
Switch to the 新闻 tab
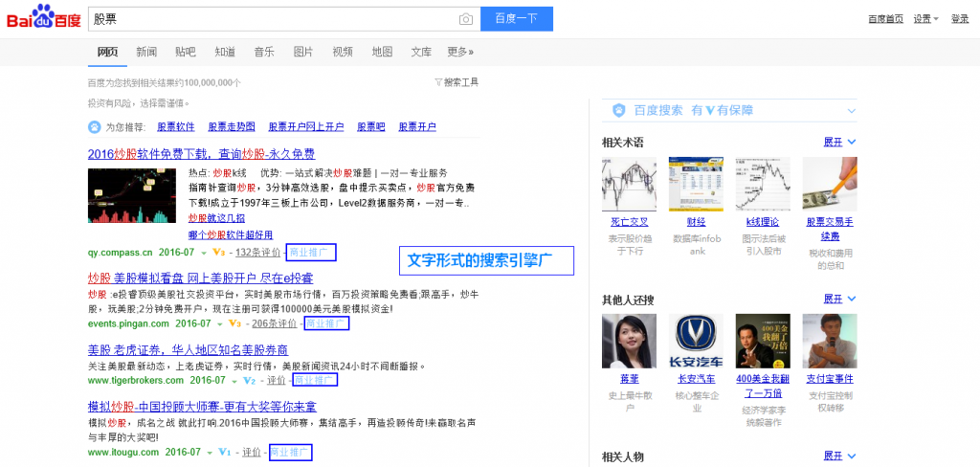146,52
